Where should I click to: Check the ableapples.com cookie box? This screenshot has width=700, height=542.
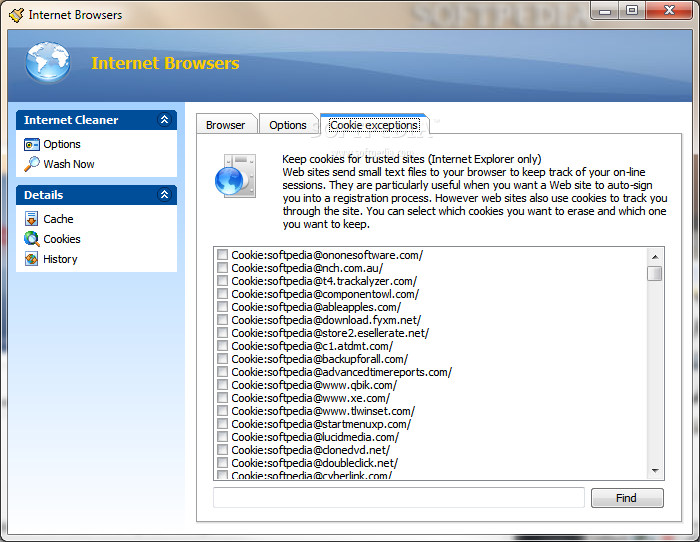(x=222, y=307)
